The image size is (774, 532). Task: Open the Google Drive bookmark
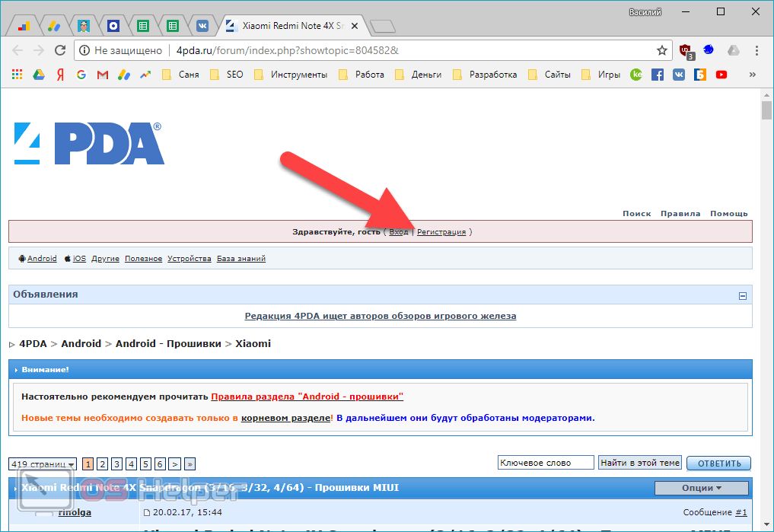pyautogui.click(x=39, y=75)
